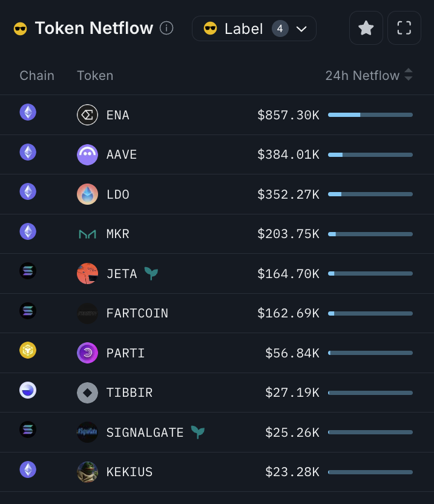Open the FARTCOIN token link
Image resolution: width=434 pixels, height=504 pixels.
pos(137,313)
